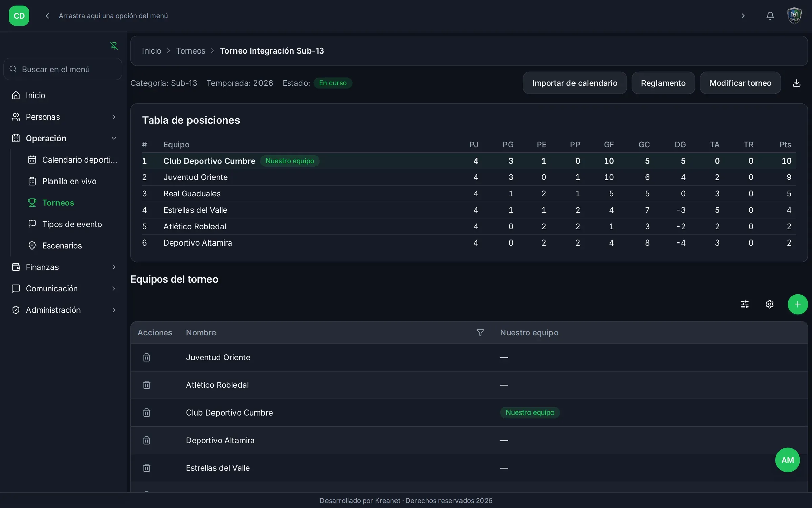Delete Deportivo Altamira with trash icon
This screenshot has width=812, height=508.
146,440
